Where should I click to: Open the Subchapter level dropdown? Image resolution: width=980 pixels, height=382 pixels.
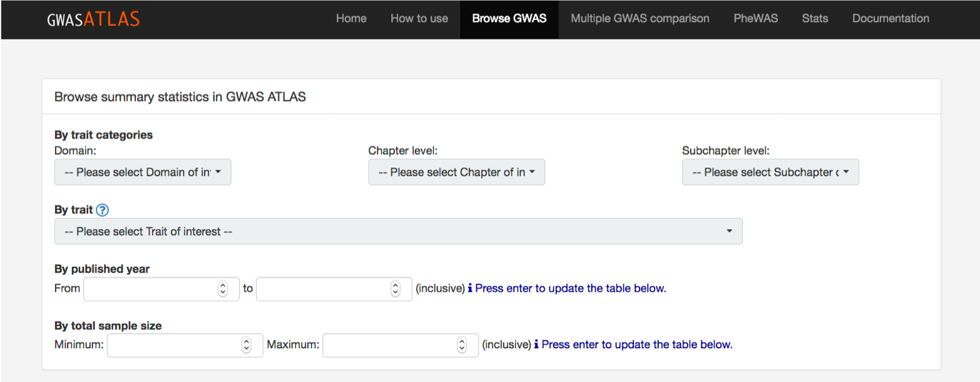pos(770,172)
